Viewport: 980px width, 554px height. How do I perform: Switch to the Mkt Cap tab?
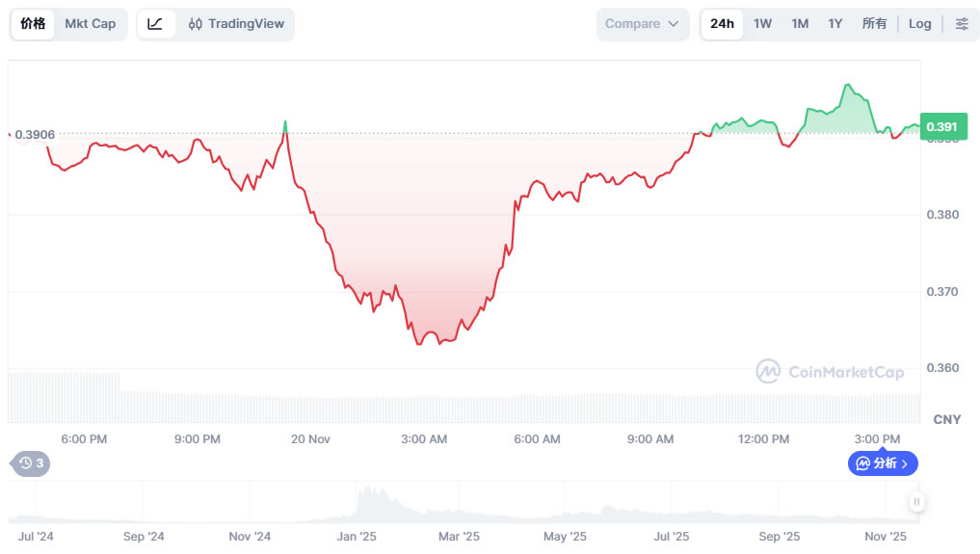(90, 24)
